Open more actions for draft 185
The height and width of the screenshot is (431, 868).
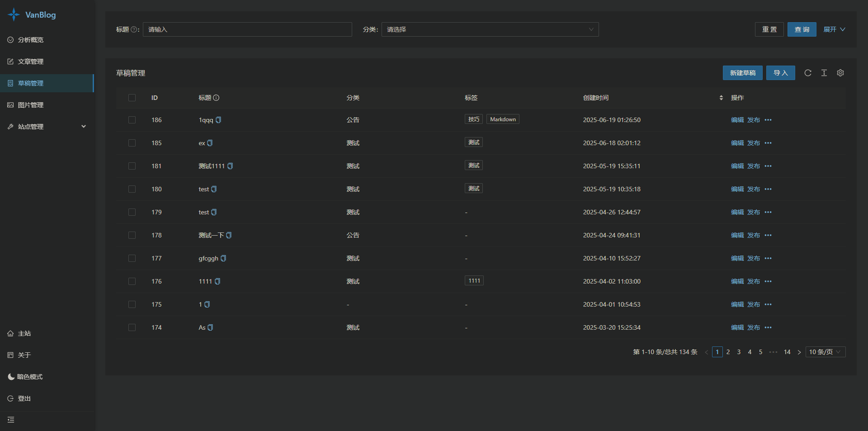(x=768, y=143)
